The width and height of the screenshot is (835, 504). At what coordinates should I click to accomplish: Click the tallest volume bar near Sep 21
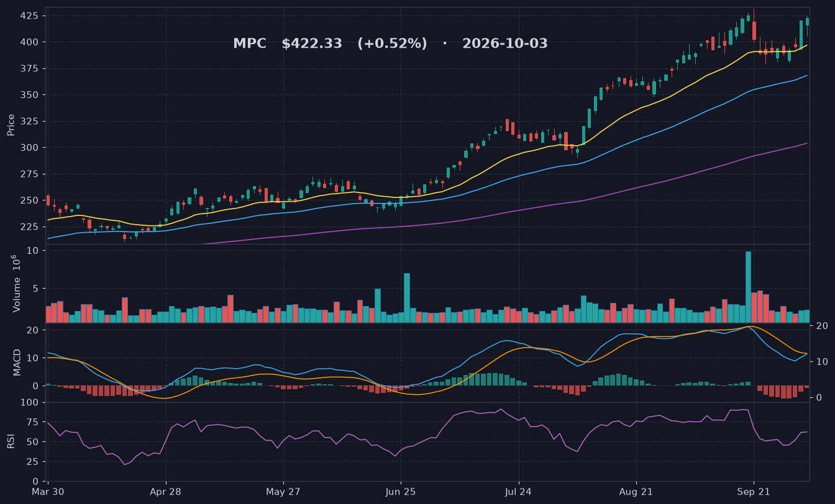(x=748, y=287)
